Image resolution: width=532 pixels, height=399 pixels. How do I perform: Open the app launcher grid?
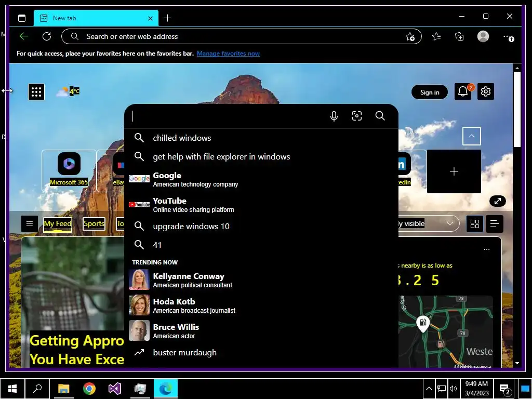pyautogui.click(x=36, y=92)
